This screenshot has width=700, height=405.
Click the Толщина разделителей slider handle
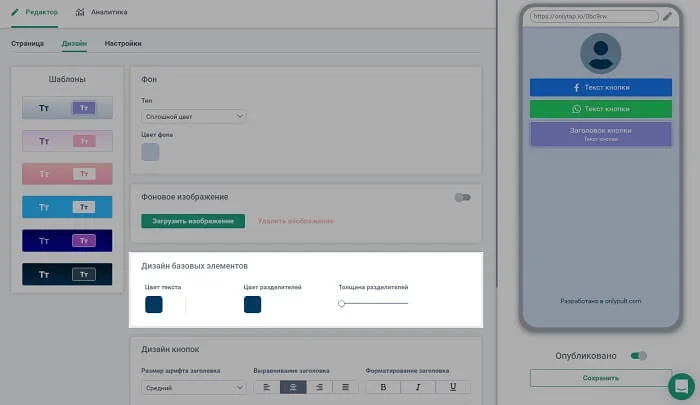click(x=342, y=303)
